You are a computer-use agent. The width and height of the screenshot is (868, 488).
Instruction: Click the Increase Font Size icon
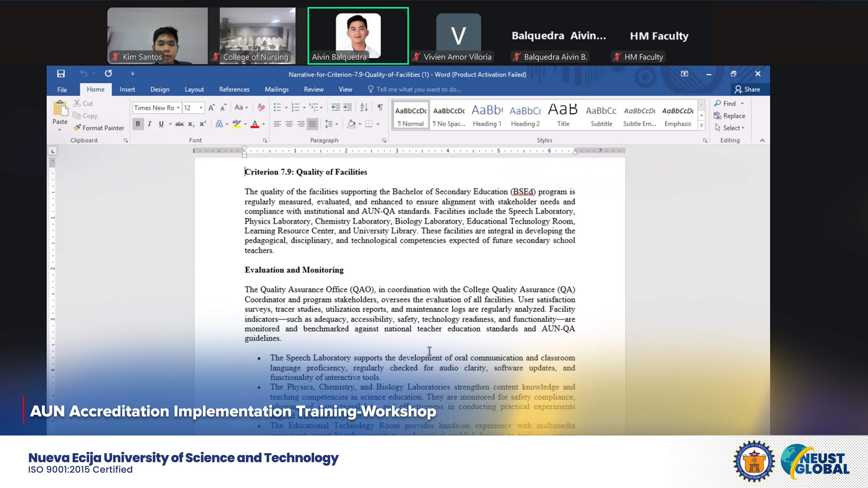(211, 107)
